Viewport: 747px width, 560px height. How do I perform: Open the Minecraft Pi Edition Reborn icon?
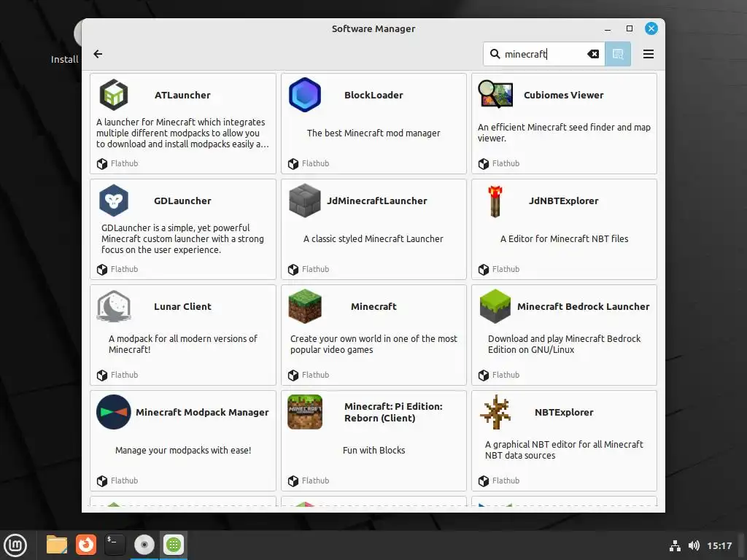[305, 412]
